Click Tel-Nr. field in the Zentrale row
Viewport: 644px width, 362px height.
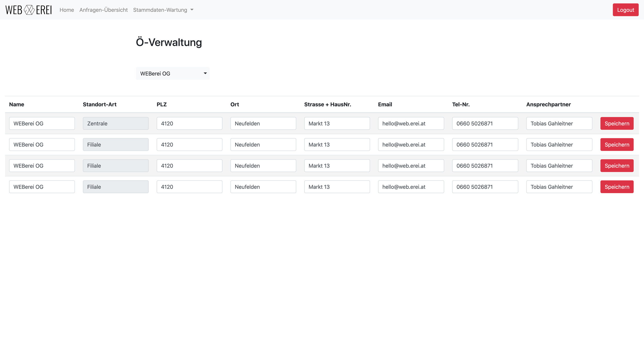pos(485,124)
